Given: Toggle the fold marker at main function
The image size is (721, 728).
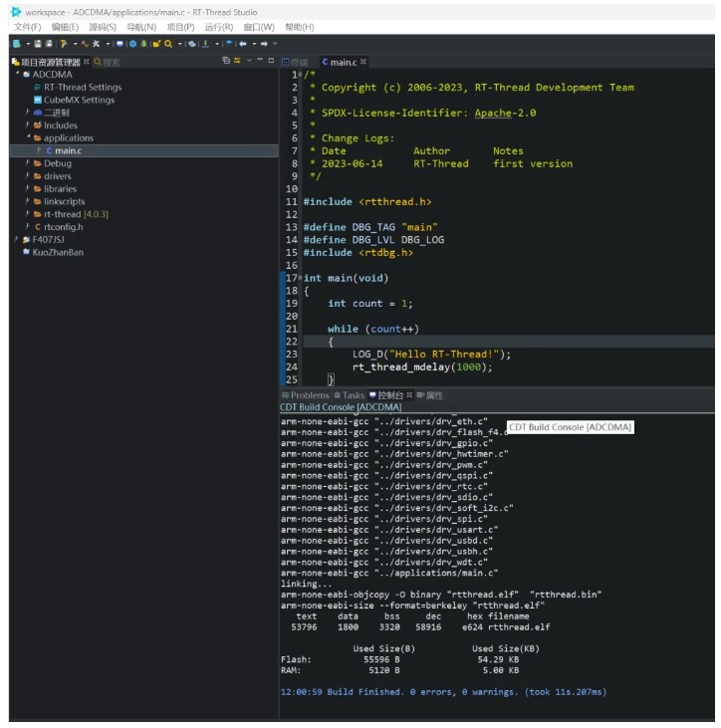Looking at the screenshot, I should click(x=300, y=278).
